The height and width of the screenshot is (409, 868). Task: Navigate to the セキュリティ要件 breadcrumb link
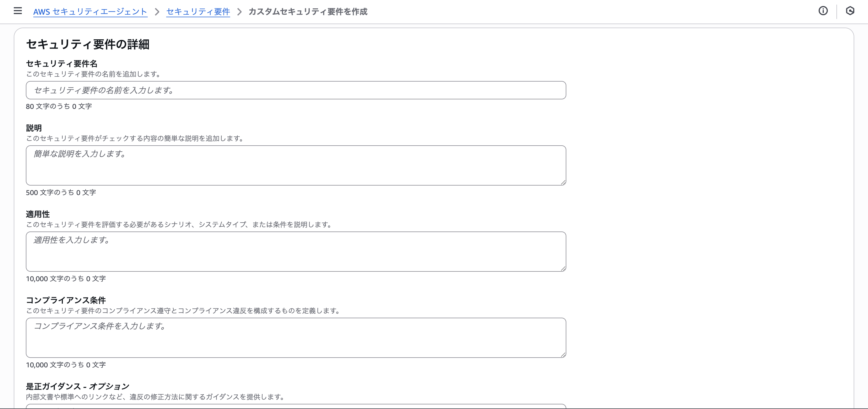pos(198,12)
